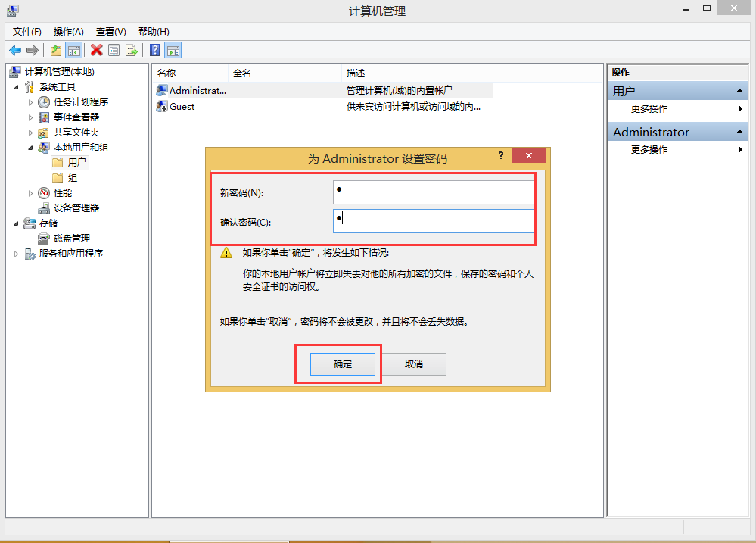756x543 pixels.
Task: Click the 组 folder icon in tree
Action: click(x=58, y=178)
